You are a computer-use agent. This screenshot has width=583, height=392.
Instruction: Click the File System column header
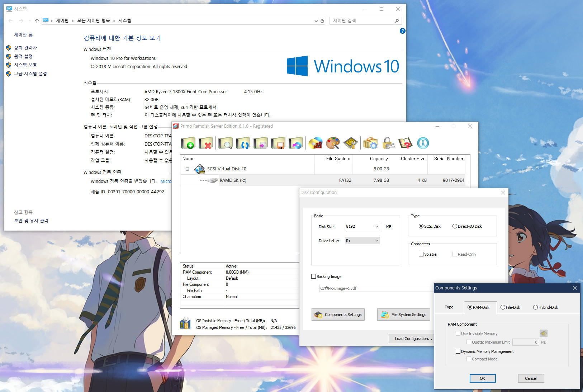pyautogui.click(x=333, y=159)
